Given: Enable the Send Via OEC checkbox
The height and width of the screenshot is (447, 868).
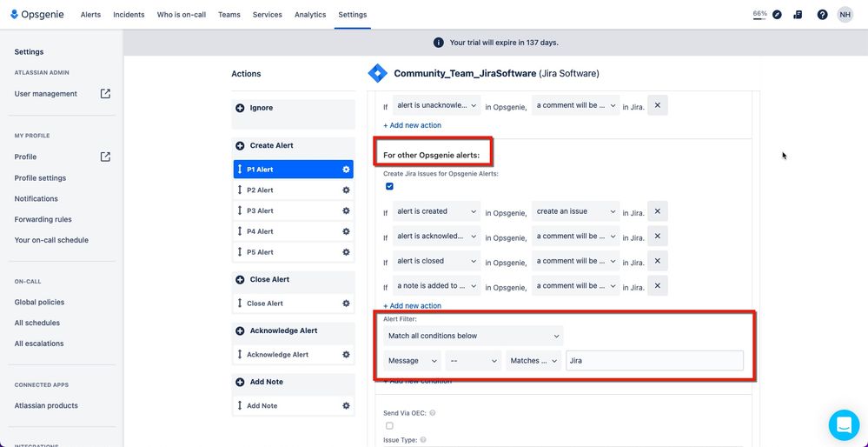Looking at the screenshot, I should tap(389, 426).
